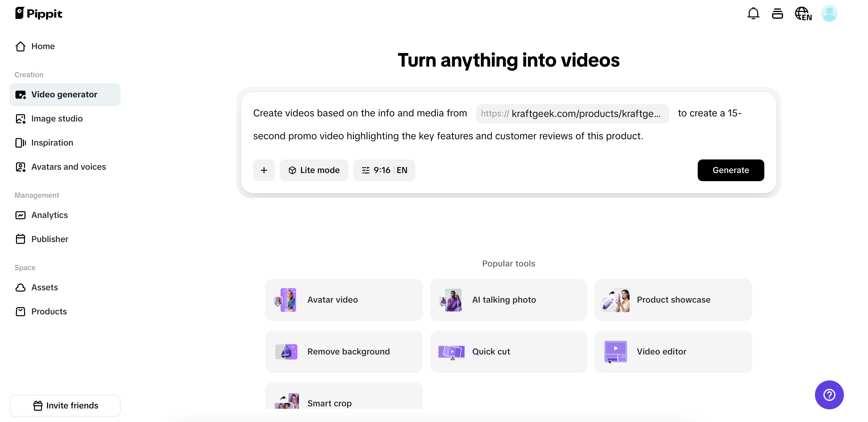Open Avatars and voices
Screen dimensions: 868x422
[68, 166]
